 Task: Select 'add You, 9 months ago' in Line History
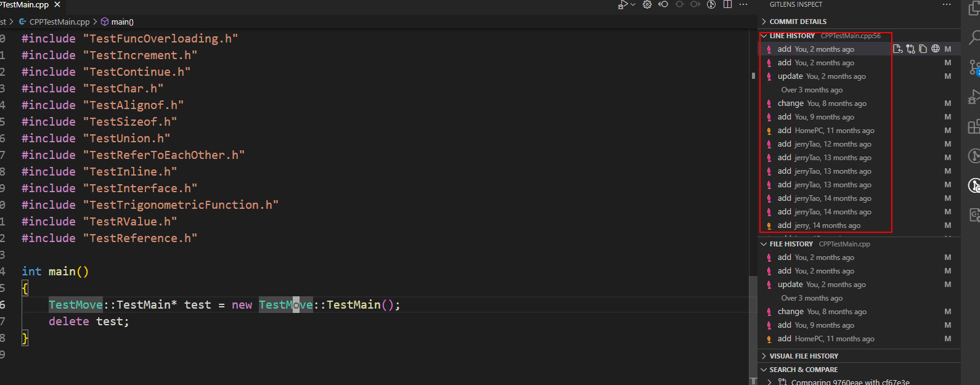click(x=859, y=117)
